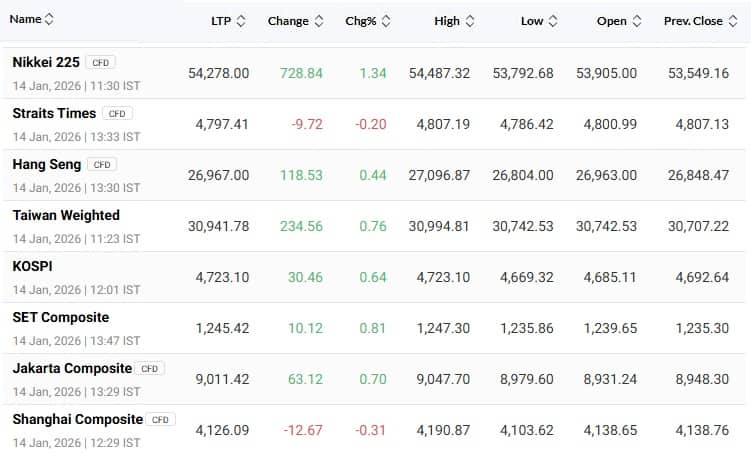Select Straits Times LTP value 4,797.41

222,125
